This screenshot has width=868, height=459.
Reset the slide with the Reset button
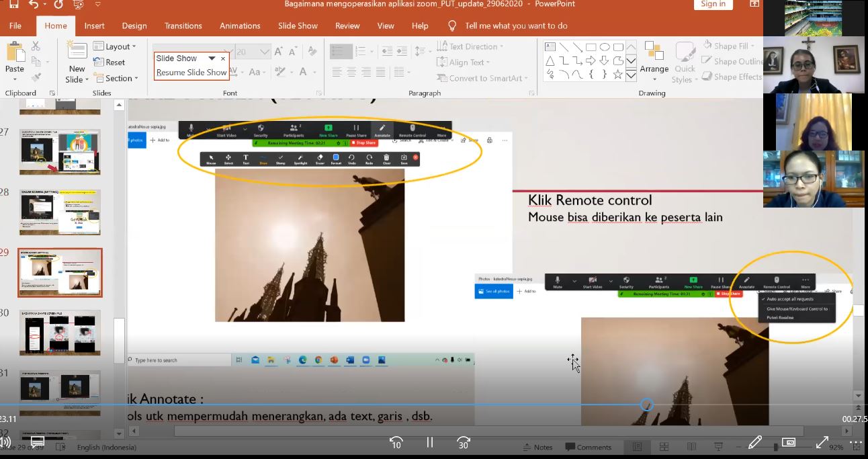(x=109, y=62)
